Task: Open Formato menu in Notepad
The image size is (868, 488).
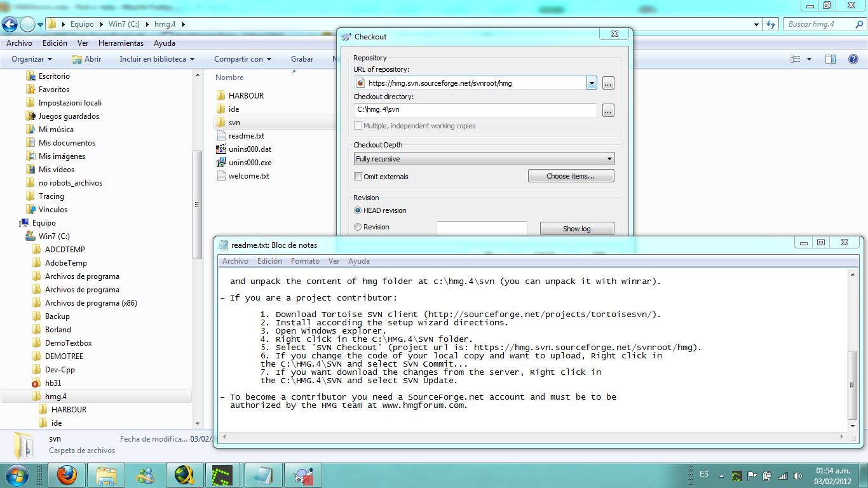Action: (x=305, y=261)
